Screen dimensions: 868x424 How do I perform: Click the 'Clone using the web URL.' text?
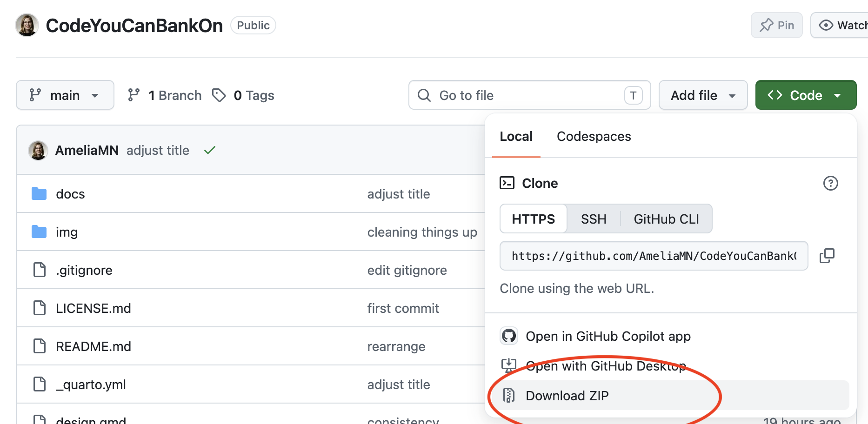[x=577, y=288]
